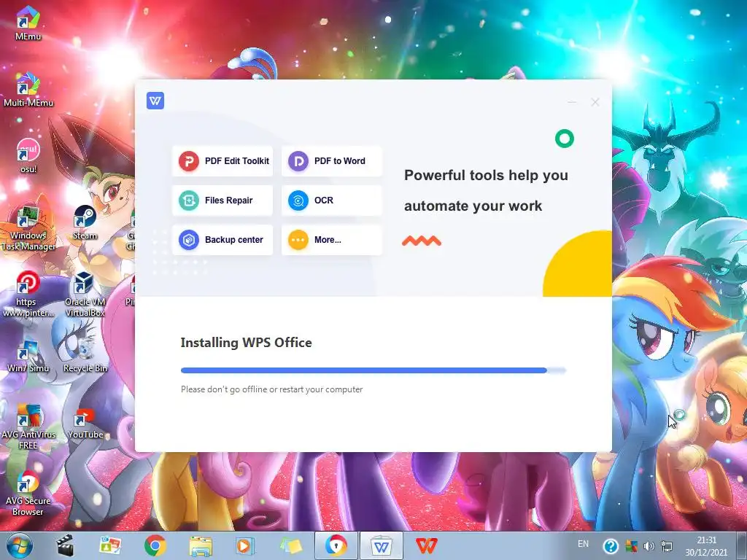Open Windows Media Player from taskbar
The width and height of the screenshot is (747, 560).
pyautogui.click(x=245, y=545)
